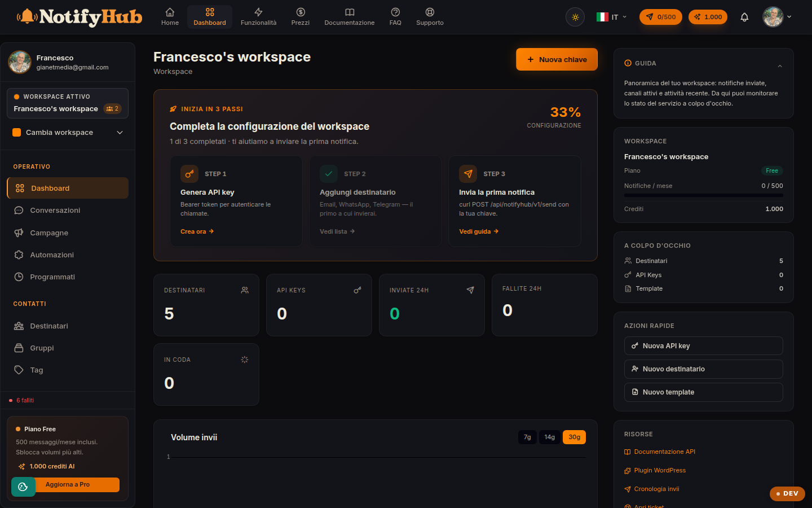
Task: Click the 6 falliti status indicator
Action: coord(21,400)
